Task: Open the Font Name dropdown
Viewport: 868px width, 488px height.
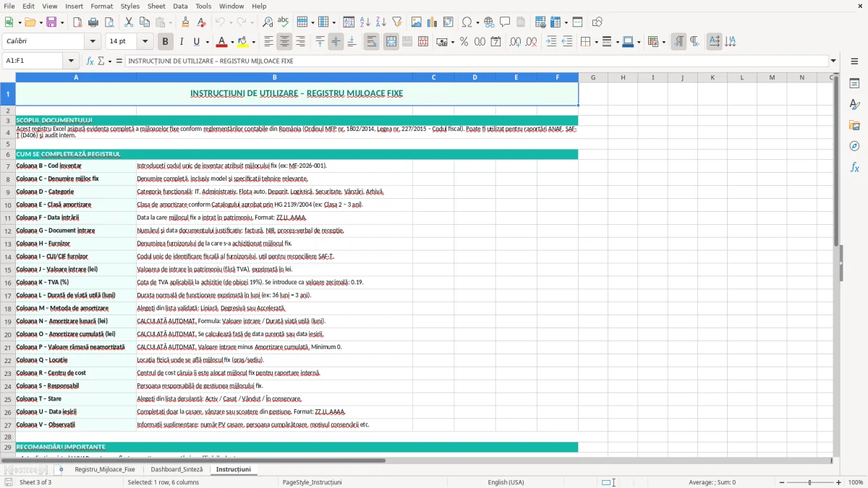Action: coord(93,42)
